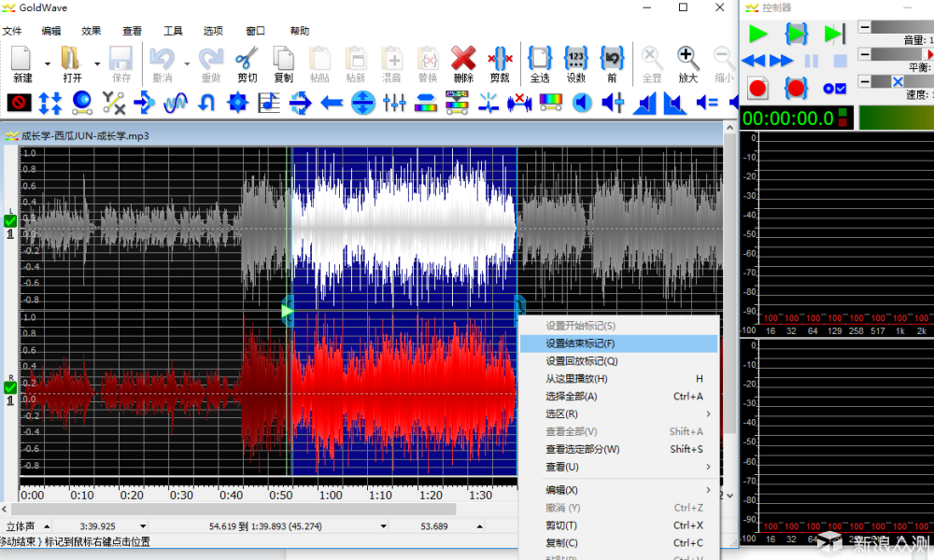Image resolution: width=934 pixels, height=560 pixels.
Task: Click the 放大 (Zoom in) magnifier icon
Action: click(687, 59)
